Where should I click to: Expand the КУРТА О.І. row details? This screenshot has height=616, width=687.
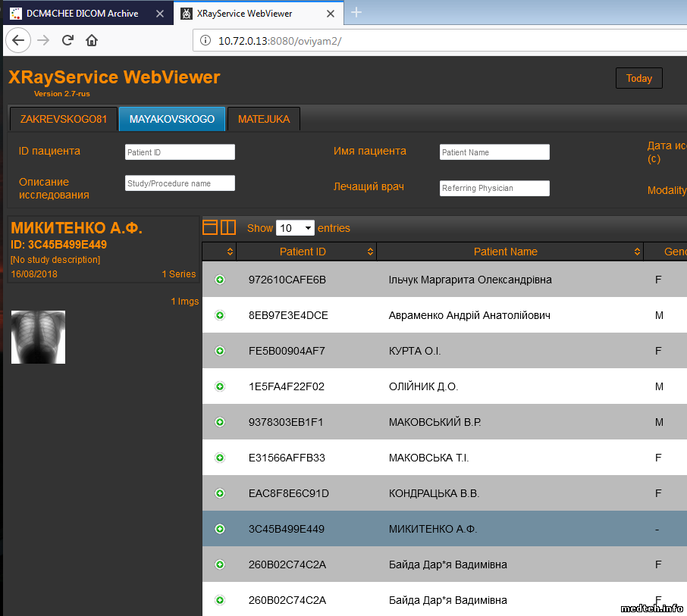220,351
